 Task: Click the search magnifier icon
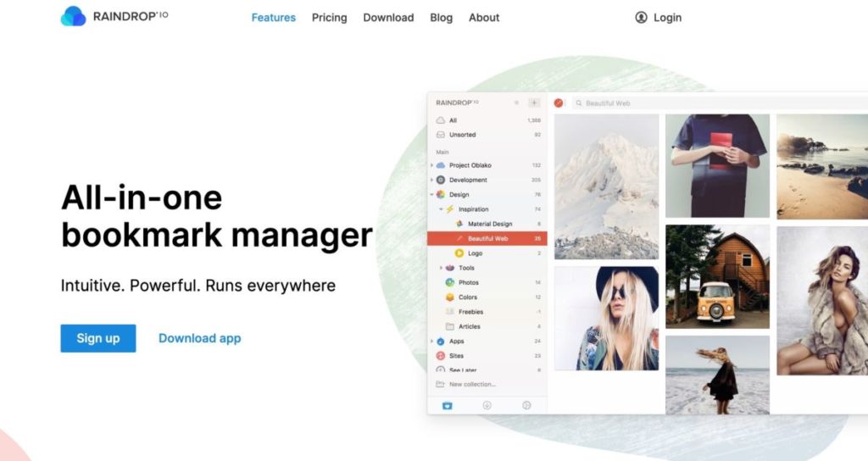click(579, 103)
